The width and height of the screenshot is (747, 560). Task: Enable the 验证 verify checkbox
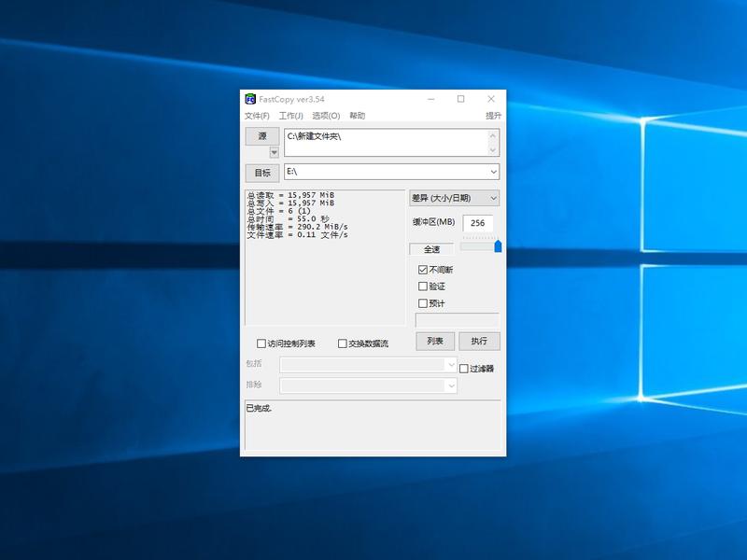coord(423,287)
